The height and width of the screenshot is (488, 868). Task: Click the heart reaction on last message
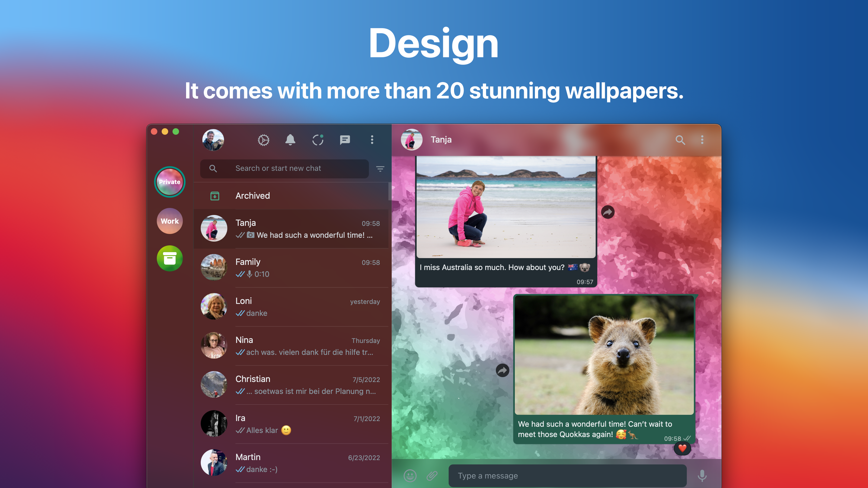(682, 448)
